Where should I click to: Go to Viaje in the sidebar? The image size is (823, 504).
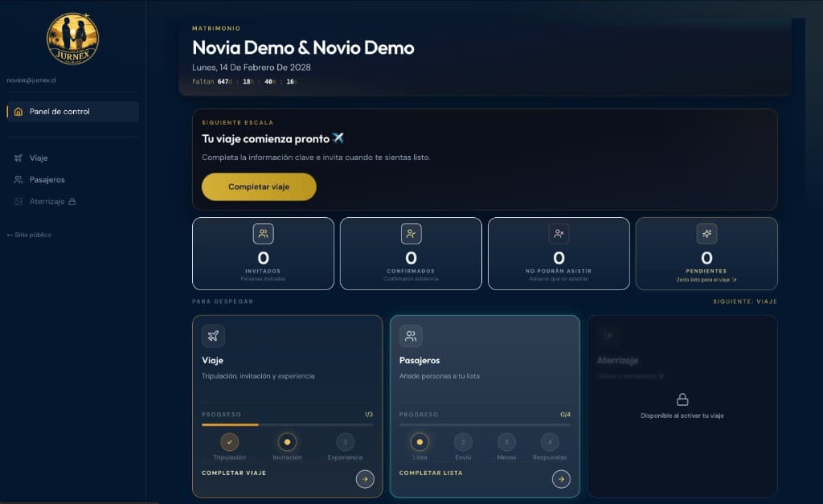click(39, 158)
